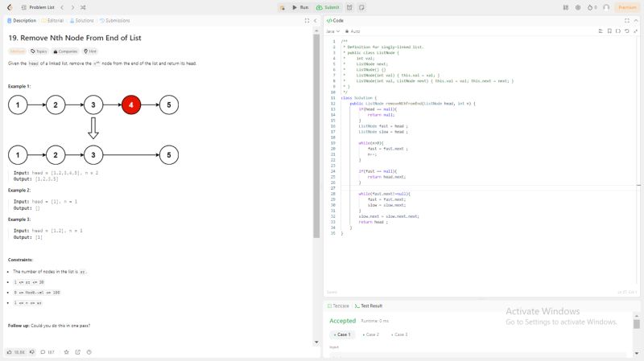Click the 'Accepted' result text
Image resolution: width=644 pixels, height=361 pixels.
343,321
